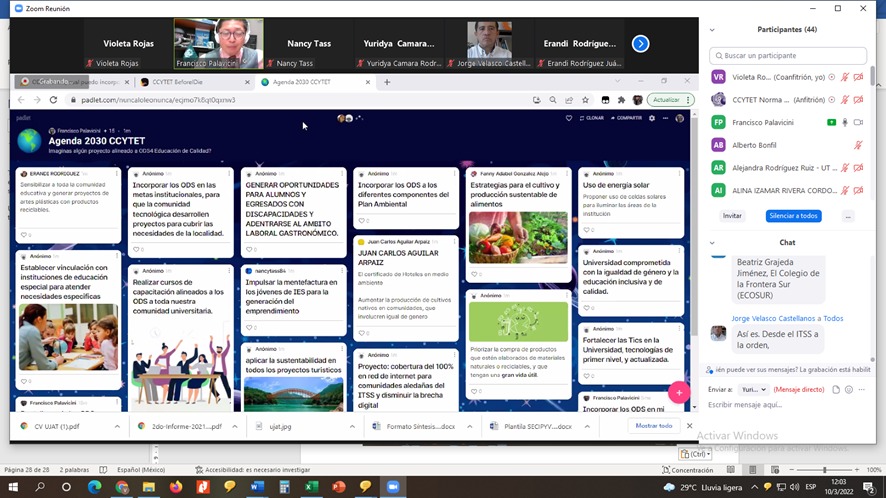Viewport: 886px width, 498px height.
Task: Add a new post with pink plus button
Action: (679, 392)
